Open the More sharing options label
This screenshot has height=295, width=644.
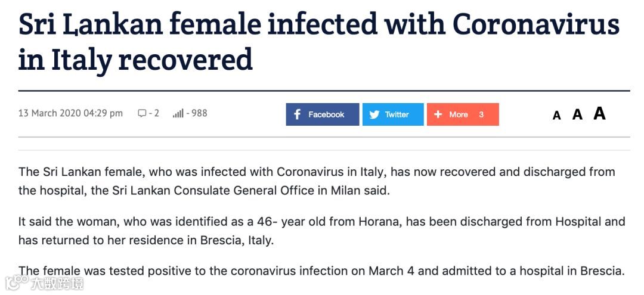(x=459, y=114)
